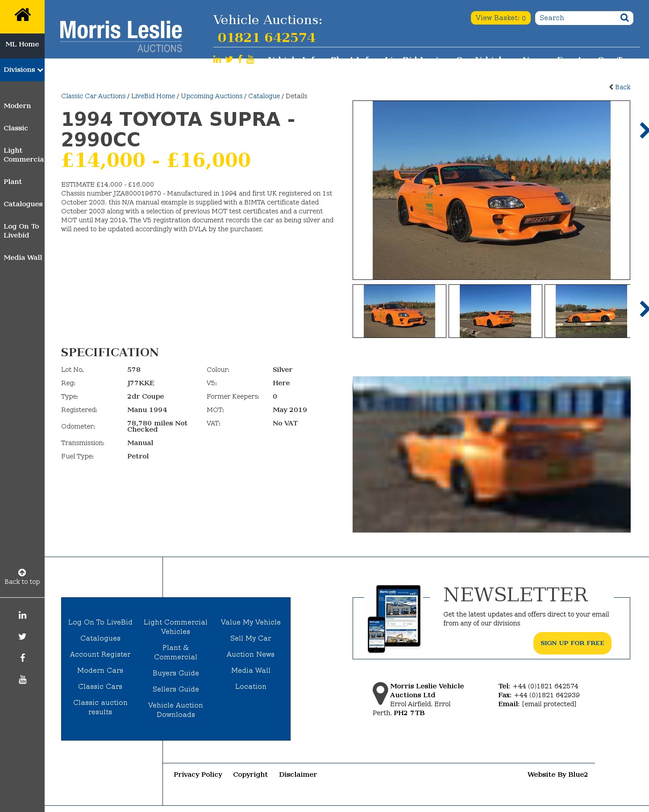
Task: Open Website By Blue2 link
Action: [557, 775]
